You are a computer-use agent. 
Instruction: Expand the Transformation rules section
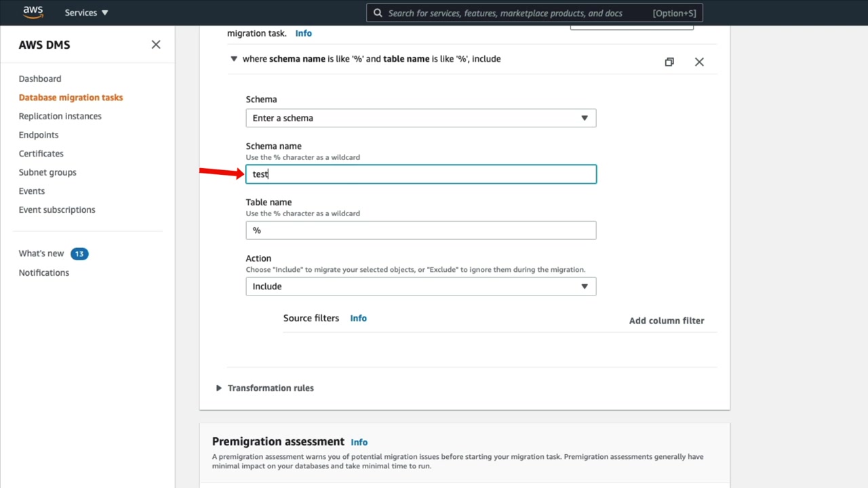coord(219,388)
